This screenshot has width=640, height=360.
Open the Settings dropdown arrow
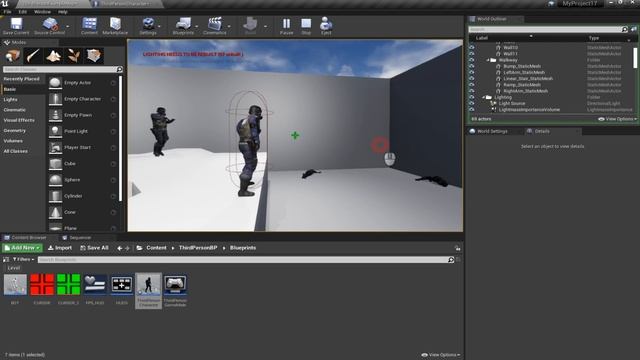click(x=159, y=27)
